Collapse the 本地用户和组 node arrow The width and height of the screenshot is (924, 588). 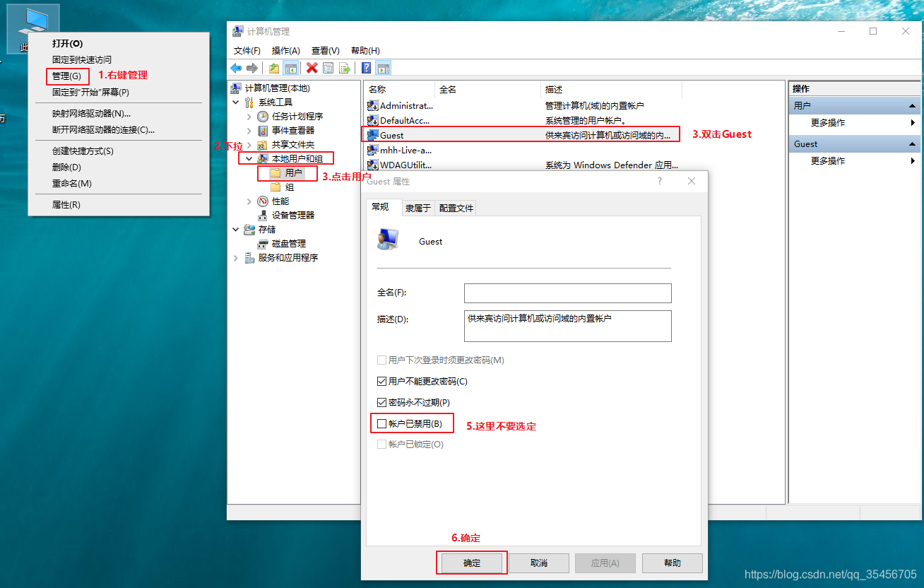(x=249, y=159)
